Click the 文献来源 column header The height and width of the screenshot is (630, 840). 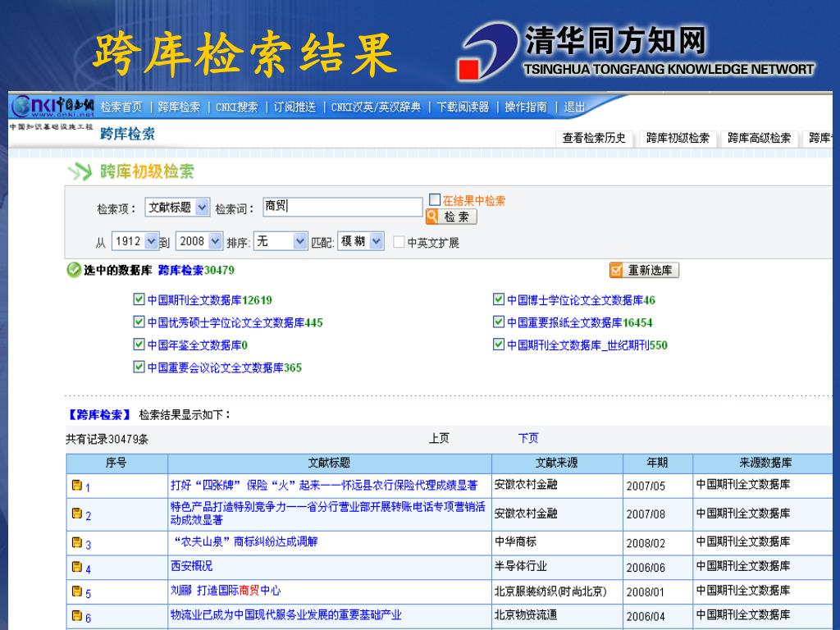tap(557, 463)
